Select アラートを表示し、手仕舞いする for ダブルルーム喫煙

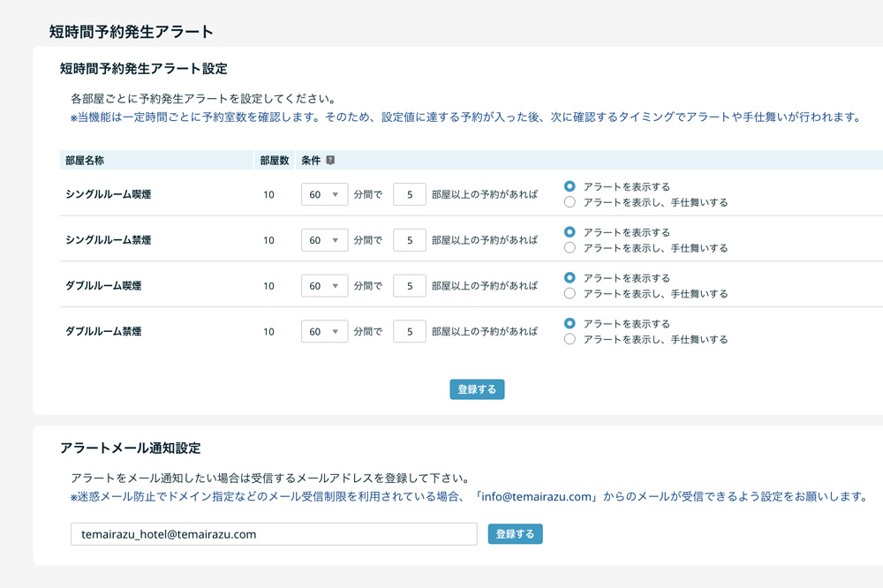click(569, 293)
